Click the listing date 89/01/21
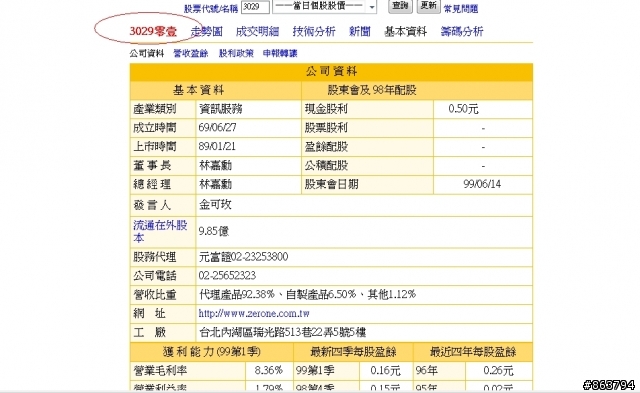Screen dimensions: 640x393 [x=217, y=147]
